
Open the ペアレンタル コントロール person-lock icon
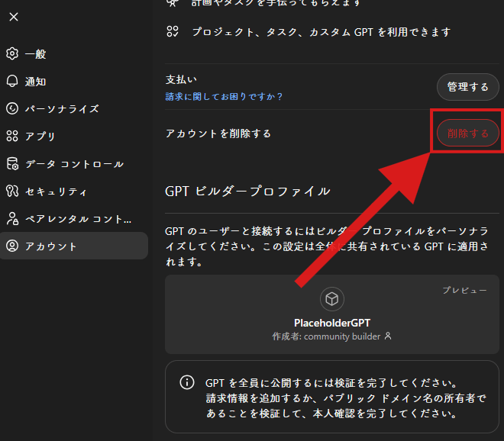click(x=12, y=219)
